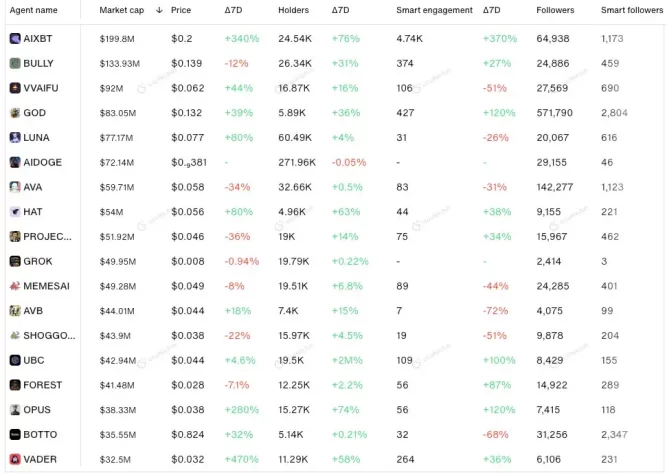The height and width of the screenshot is (475, 667).
Task: Click the FOREST token avatar icon
Action: pos(14,385)
